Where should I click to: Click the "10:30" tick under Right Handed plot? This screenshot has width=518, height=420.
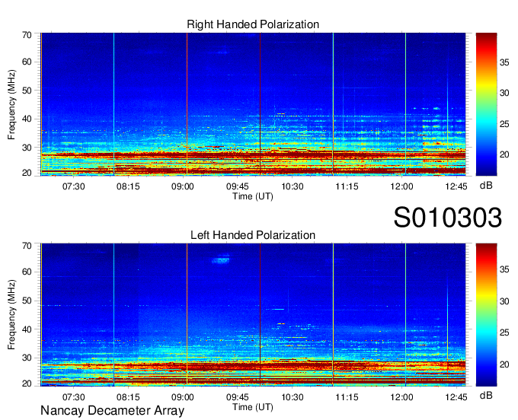(x=293, y=186)
